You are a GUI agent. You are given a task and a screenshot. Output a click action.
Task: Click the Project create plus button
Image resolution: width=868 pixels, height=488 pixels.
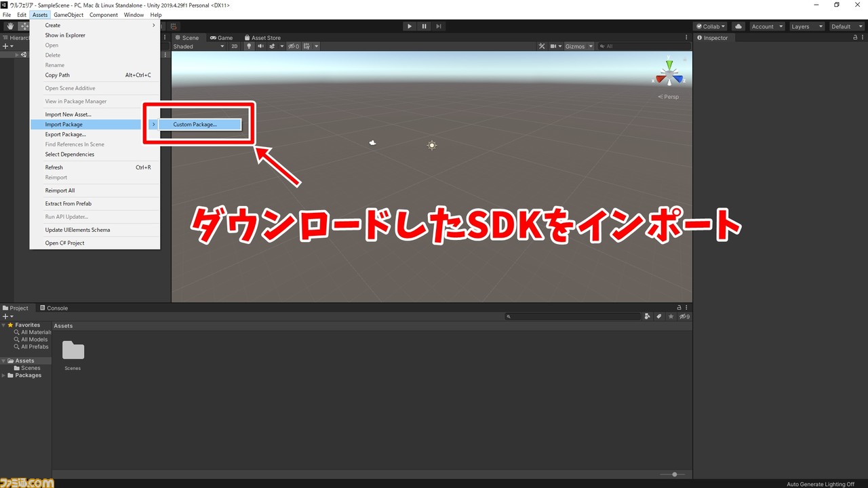pos(7,317)
